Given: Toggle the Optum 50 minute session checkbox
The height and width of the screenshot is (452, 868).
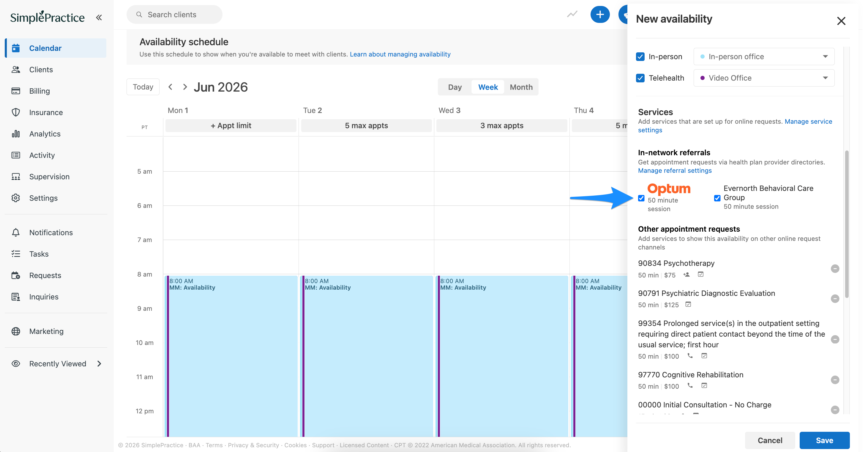Looking at the screenshot, I should (x=641, y=198).
